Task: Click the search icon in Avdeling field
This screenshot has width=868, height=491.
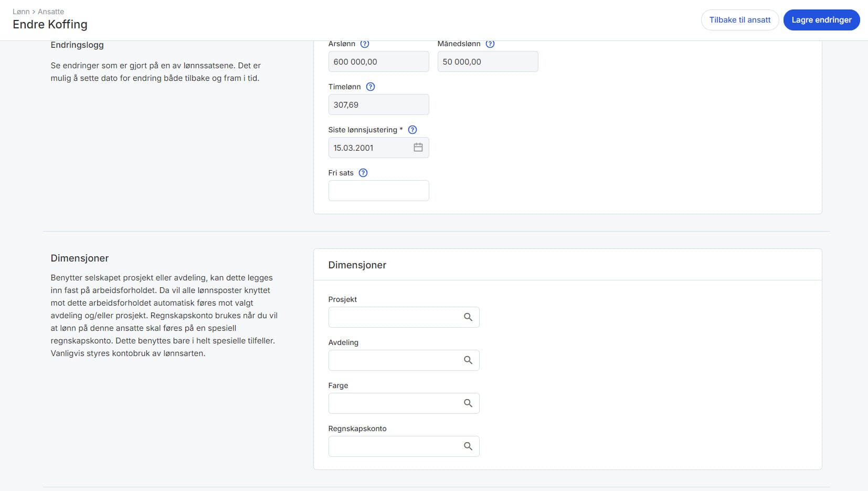Action: 468,360
